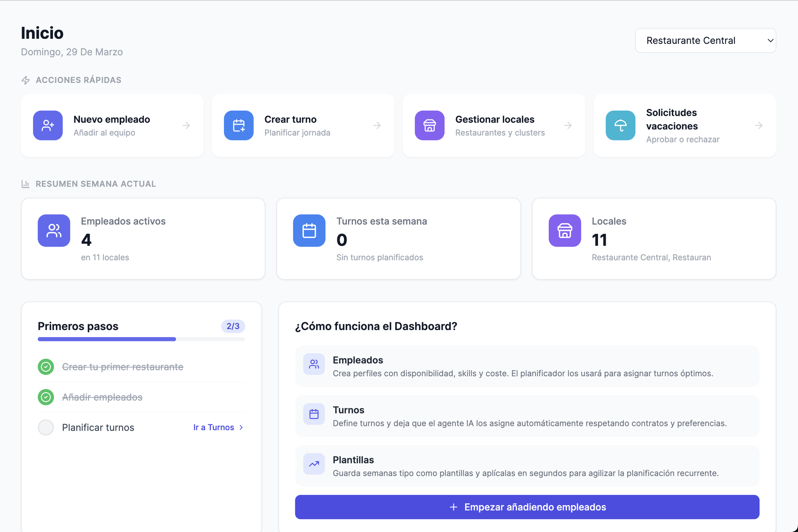This screenshot has height=532, width=798.
Task: Click the Acciones Rápidas lightning icon
Action: (x=25, y=80)
